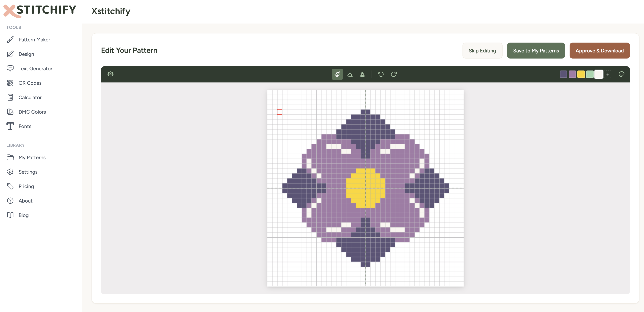This screenshot has height=312, width=644.
Task: Select the dark purple color swatch
Action: coord(564,74)
